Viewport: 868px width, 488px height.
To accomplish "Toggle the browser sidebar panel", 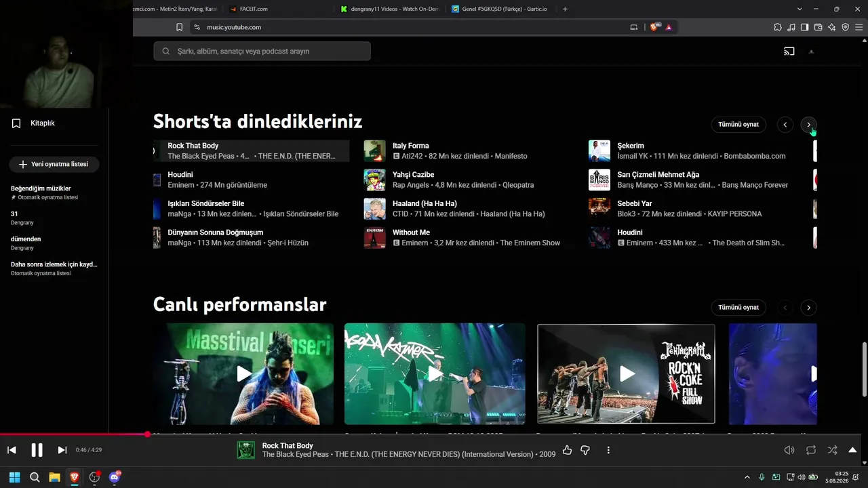I will pyautogui.click(x=804, y=27).
